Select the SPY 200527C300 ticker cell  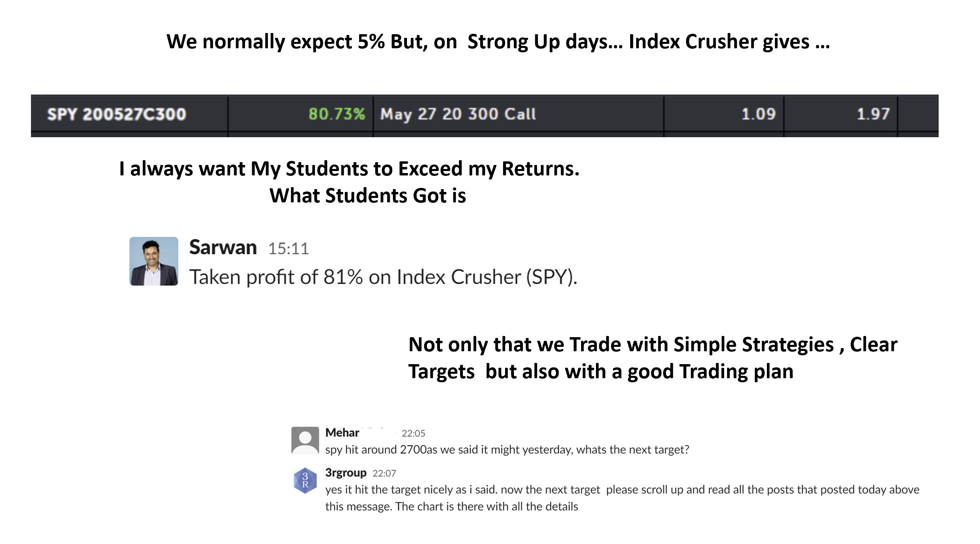[129, 114]
